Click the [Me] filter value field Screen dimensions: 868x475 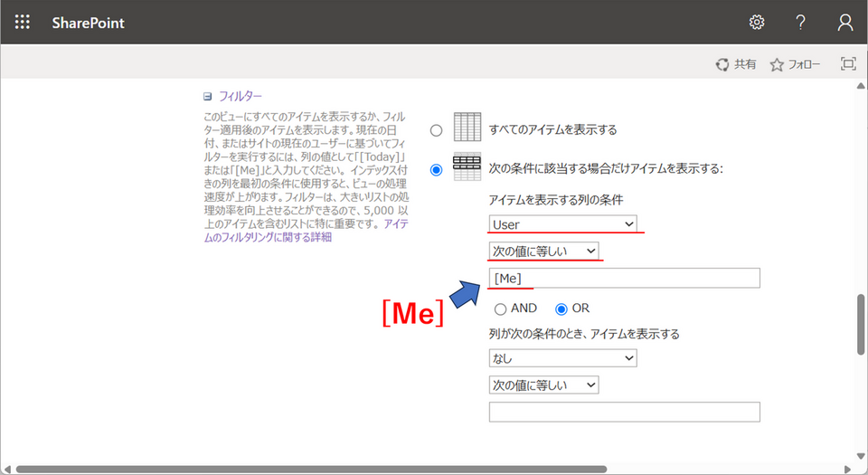pyautogui.click(x=624, y=278)
